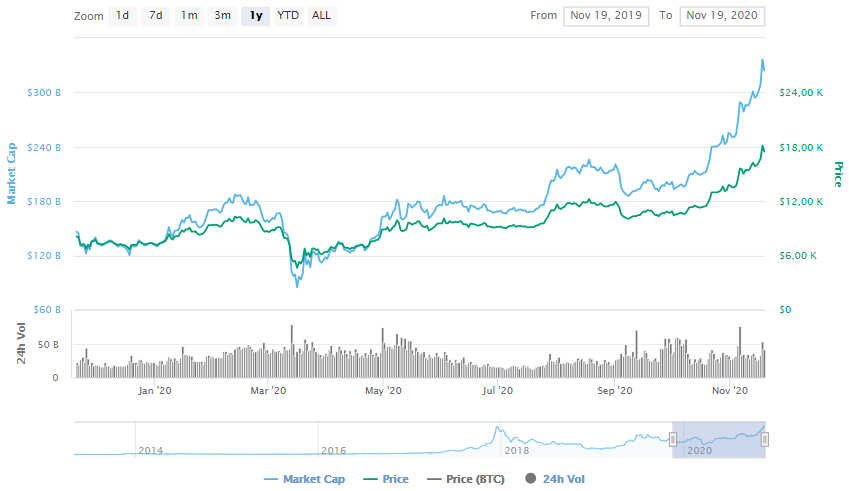Image resolution: width=849 pixels, height=491 pixels.
Task: Edit the From date Nov 19, 2019
Action: [606, 16]
